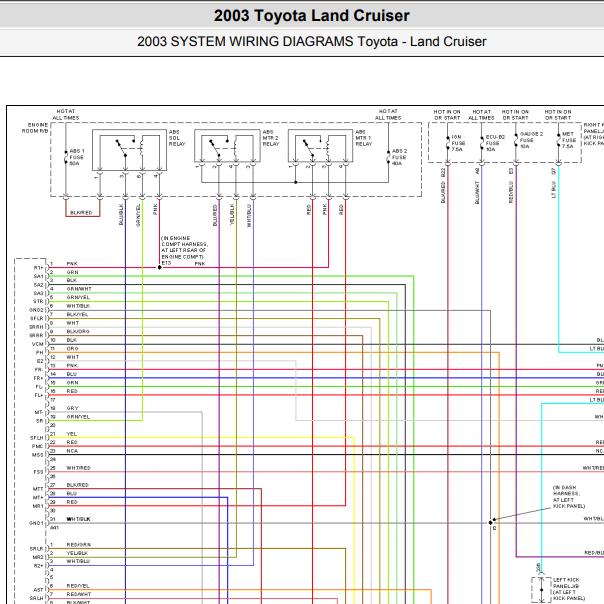Select the 'MSS' terminal label
The height and width of the screenshot is (604, 604).
click(x=37, y=455)
